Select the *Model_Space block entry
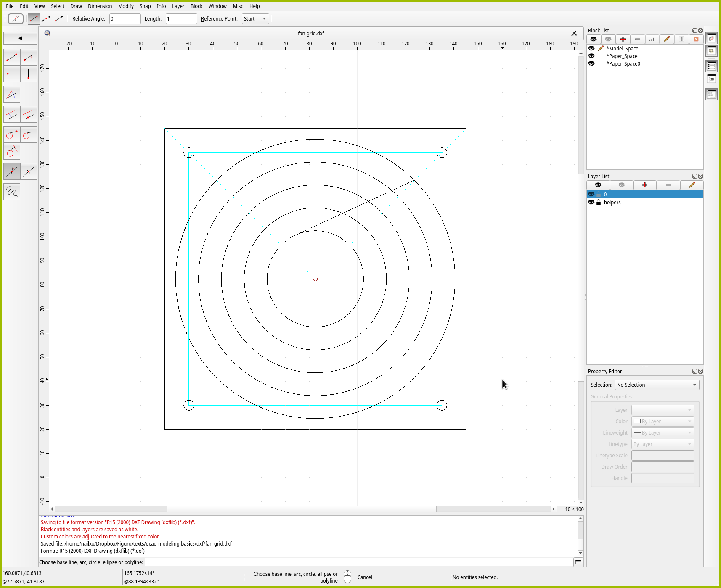 click(622, 48)
